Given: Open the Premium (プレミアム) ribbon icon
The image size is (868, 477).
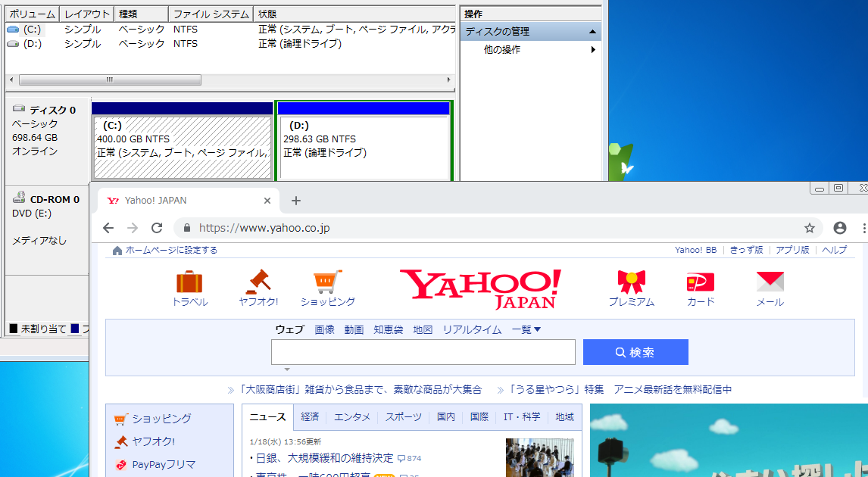Looking at the screenshot, I should point(631,282).
